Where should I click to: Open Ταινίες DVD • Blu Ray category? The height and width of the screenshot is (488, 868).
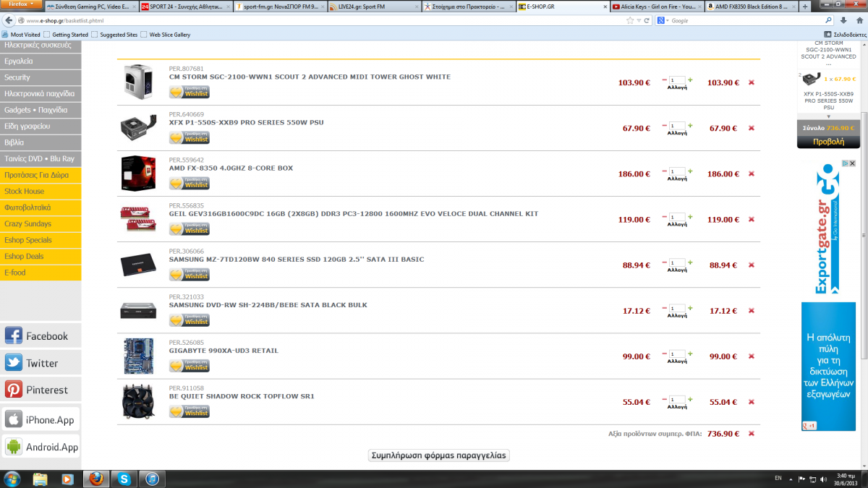(x=41, y=158)
